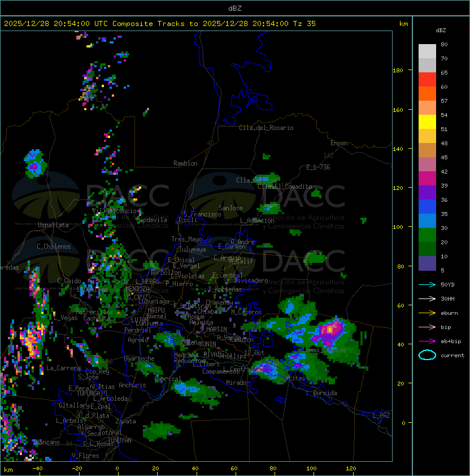Click the Clla.del_Rosario label
470x476 pixels.
(266, 128)
